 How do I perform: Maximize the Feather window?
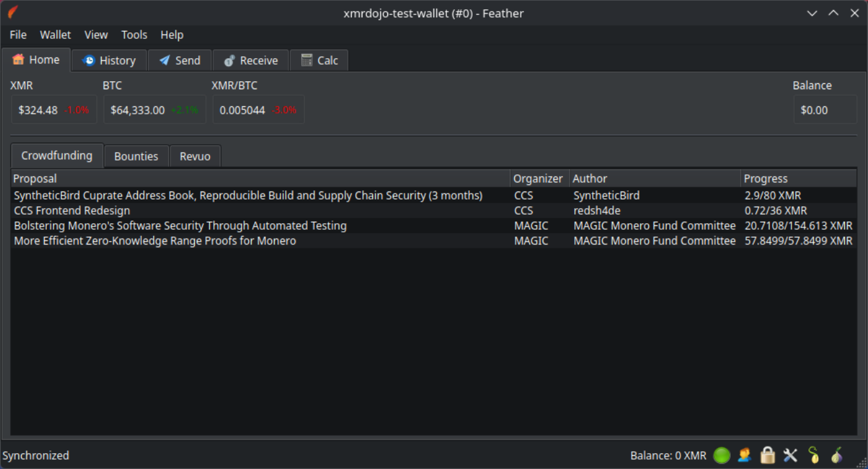tap(834, 13)
